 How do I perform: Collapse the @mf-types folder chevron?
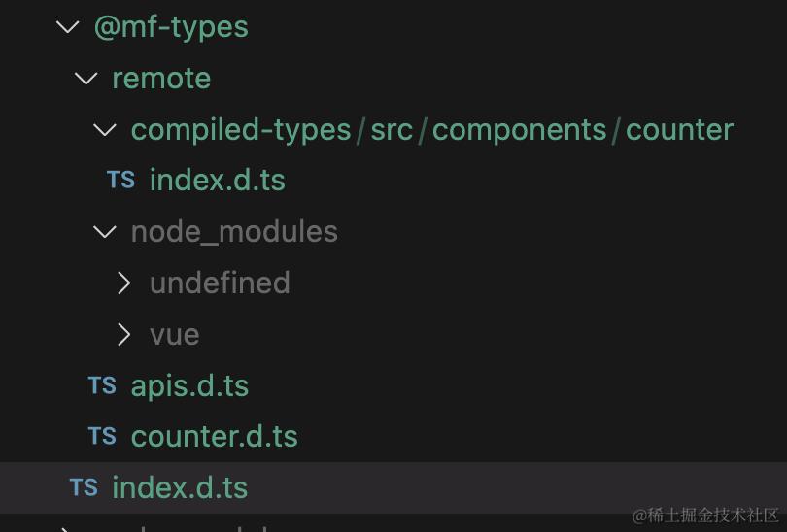point(67,27)
